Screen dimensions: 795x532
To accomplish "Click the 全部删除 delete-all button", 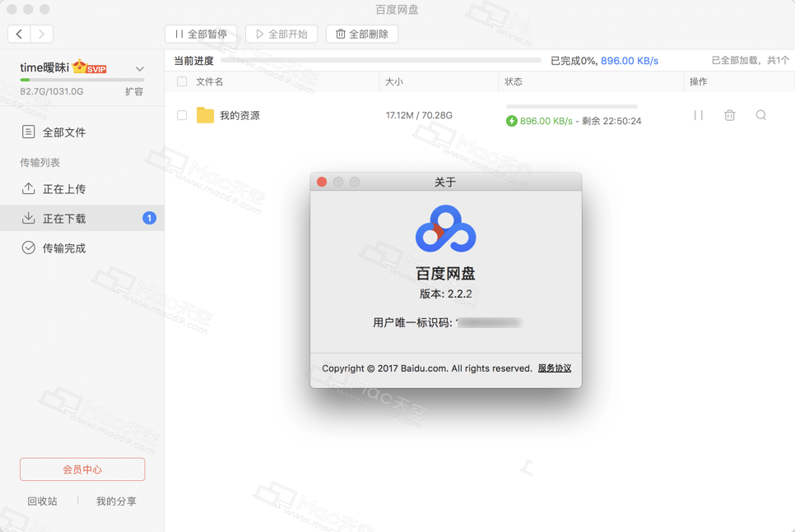I will pyautogui.click(x=362, y=34).
